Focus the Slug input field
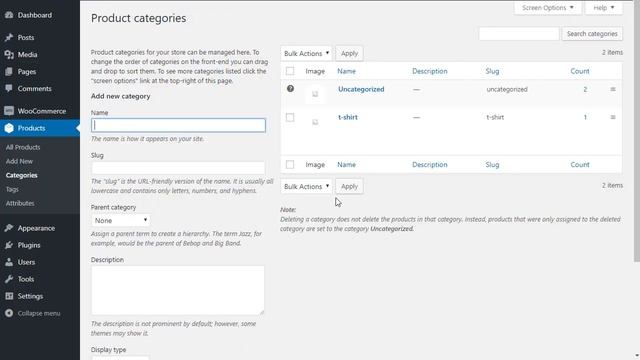Image resolution: width=640 pixels, height=360 pixels. tap(178, 168)
